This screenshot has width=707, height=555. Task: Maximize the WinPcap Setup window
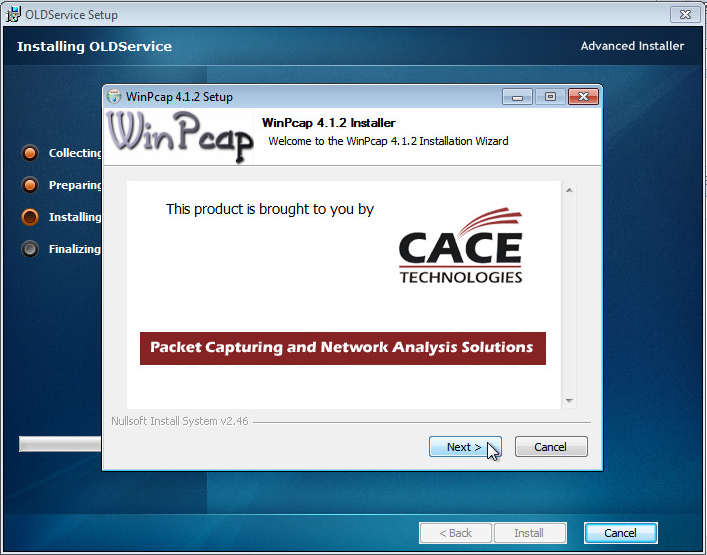[x=550, y=96]
